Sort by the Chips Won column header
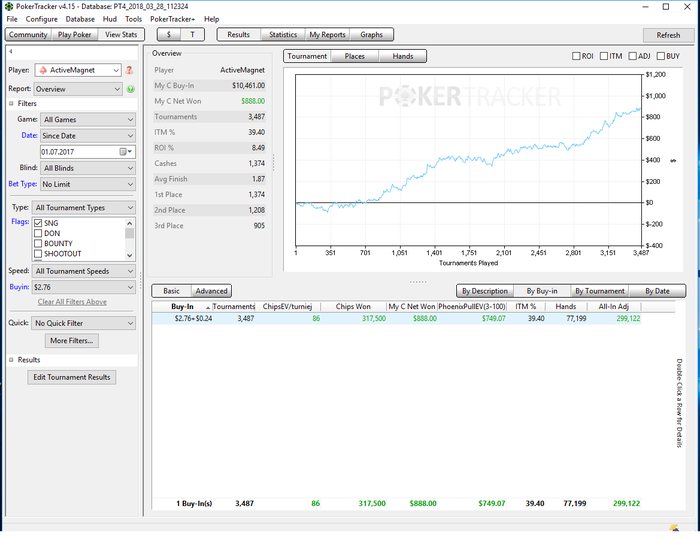The image size is (700, 539). click(x=353, y=306)
